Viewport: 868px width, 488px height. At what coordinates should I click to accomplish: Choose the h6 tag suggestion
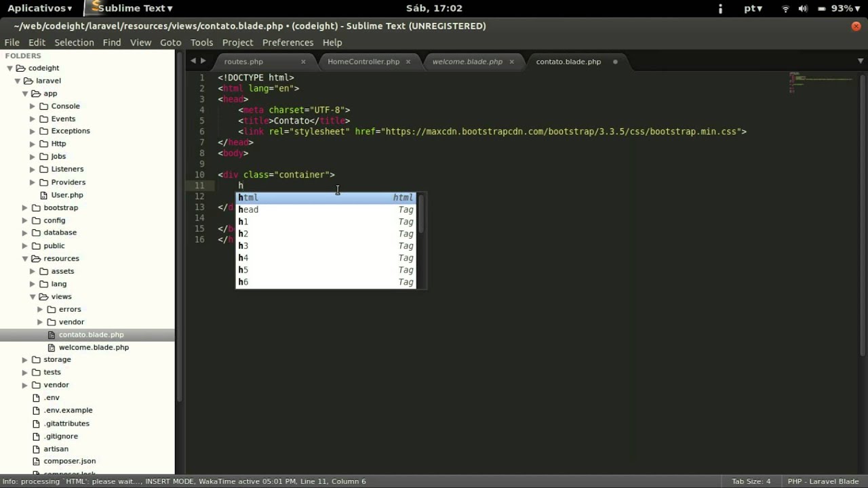pos(325,282)
